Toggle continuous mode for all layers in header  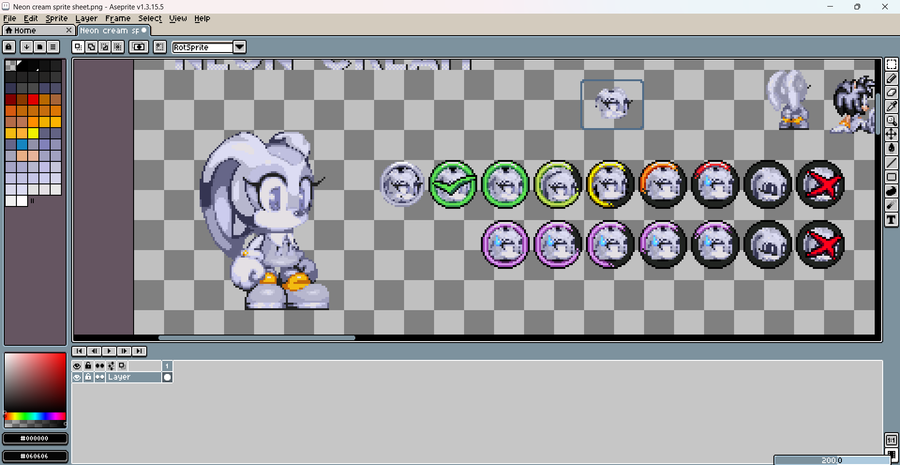pyautogui.click(x=100, y=366)
